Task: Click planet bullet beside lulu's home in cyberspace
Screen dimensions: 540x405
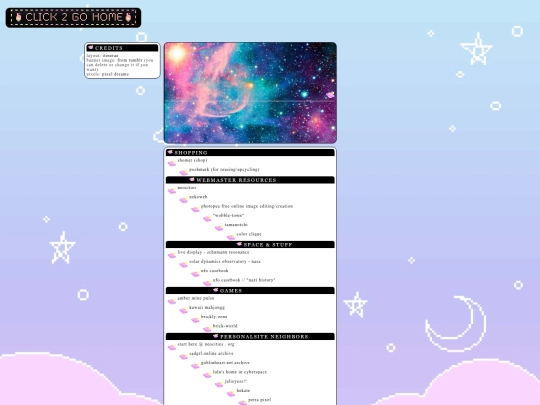Action: pos(207,375)
